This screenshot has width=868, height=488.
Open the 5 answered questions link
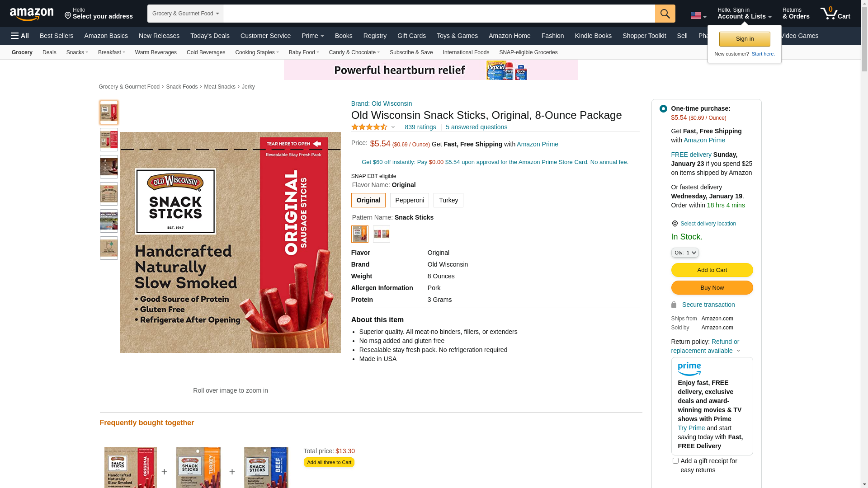476,127
